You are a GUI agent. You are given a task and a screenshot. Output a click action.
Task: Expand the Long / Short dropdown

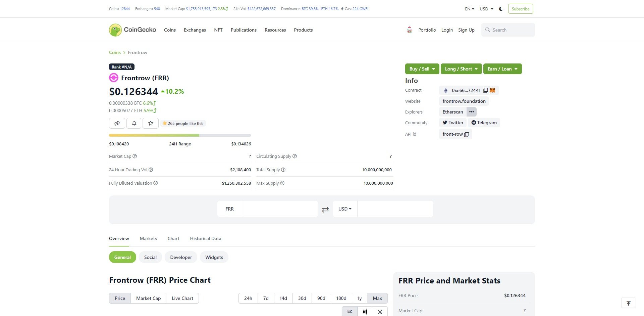[461, 69]
